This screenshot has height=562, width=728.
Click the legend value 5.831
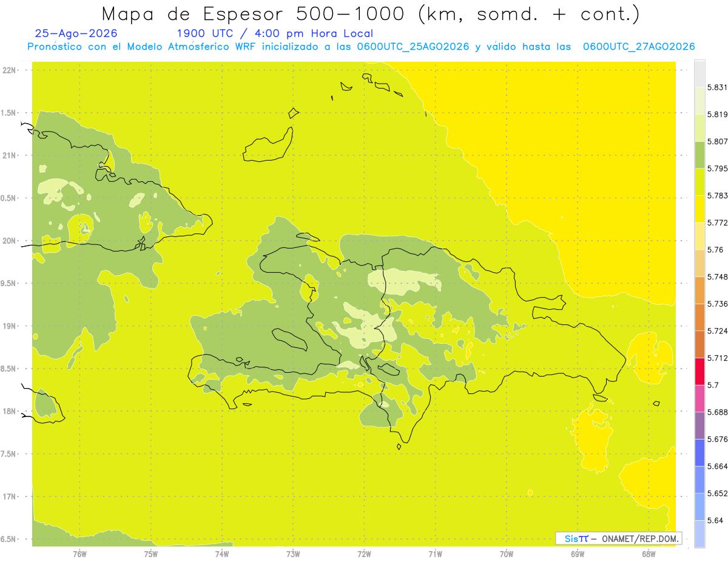[x=717, y=87]
